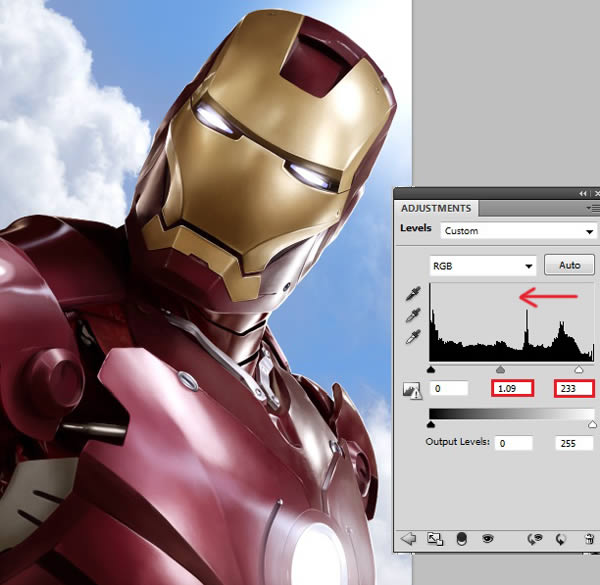The height and width of the screenshot is (585, 600).
Task: Click the Output Levels field showing 0
Action: pos(514,443)
